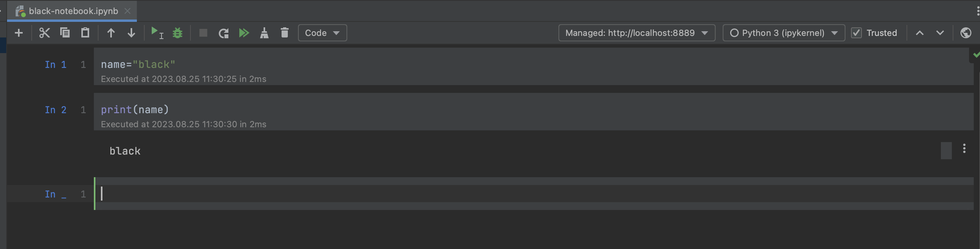Add a new cell with plus icon

pyautogui.click(x=19, y=33)
